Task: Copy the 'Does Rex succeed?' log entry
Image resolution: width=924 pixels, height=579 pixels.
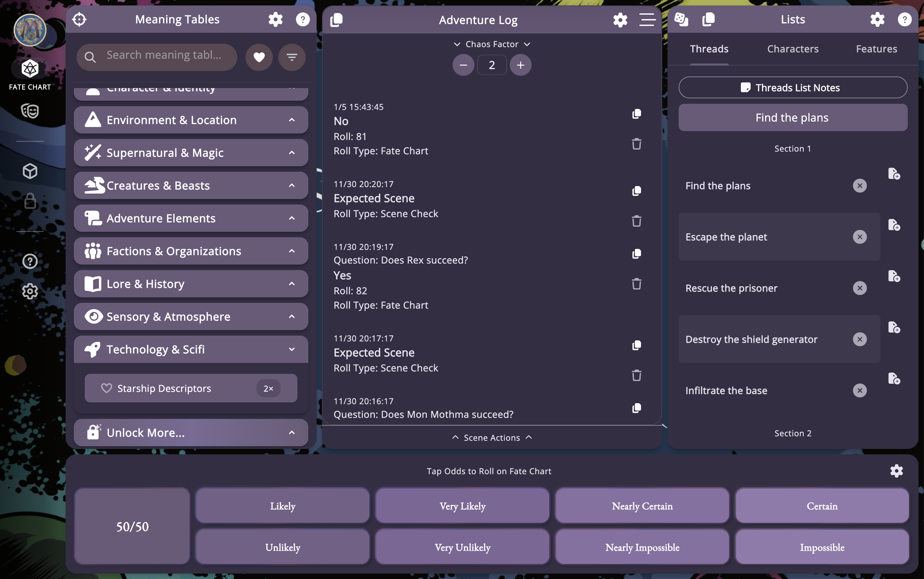Action: click(636, 254)
